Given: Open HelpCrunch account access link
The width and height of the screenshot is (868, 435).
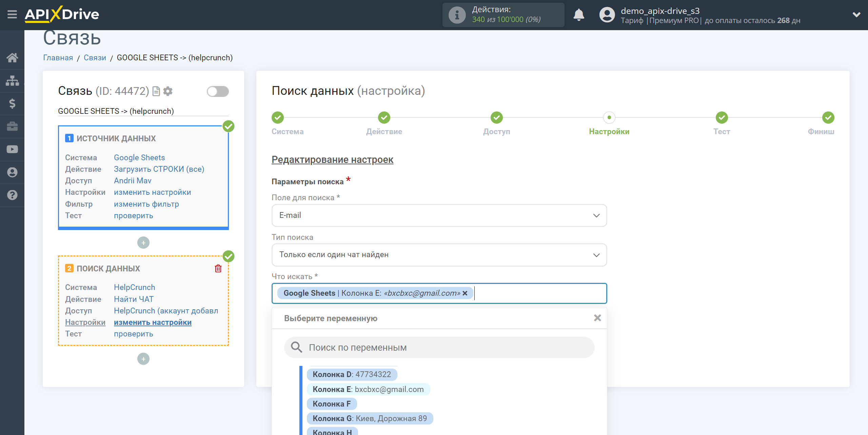Looking at the screenshot, I should 166,311.
